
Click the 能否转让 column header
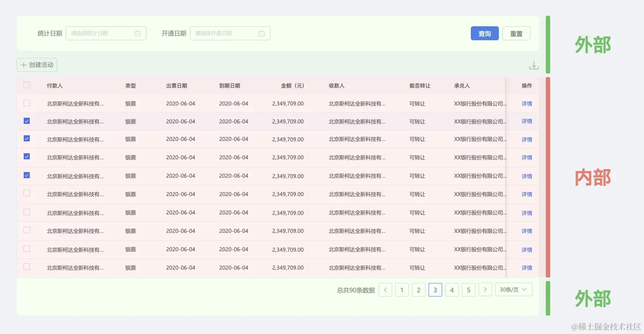(420, 85)
